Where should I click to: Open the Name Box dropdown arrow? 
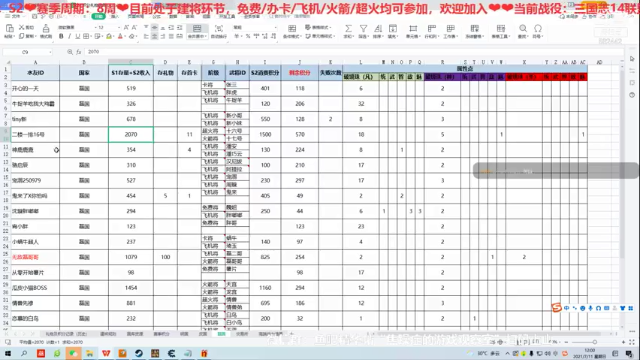tap(50, 52)
